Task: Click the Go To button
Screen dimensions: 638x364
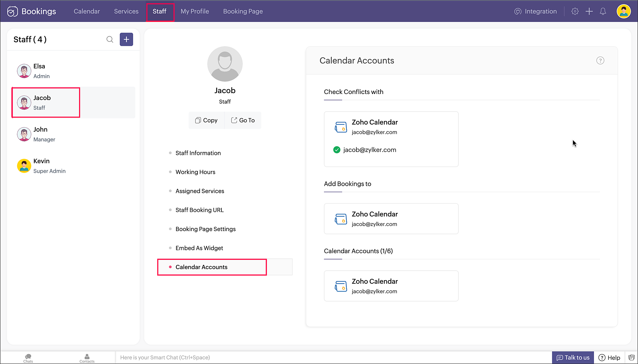Action: tap(243, 120)
